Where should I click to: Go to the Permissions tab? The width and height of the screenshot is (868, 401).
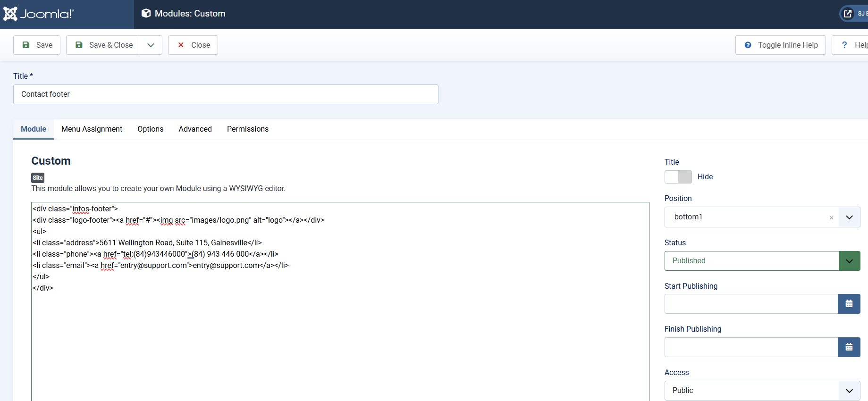click(247, 129)
